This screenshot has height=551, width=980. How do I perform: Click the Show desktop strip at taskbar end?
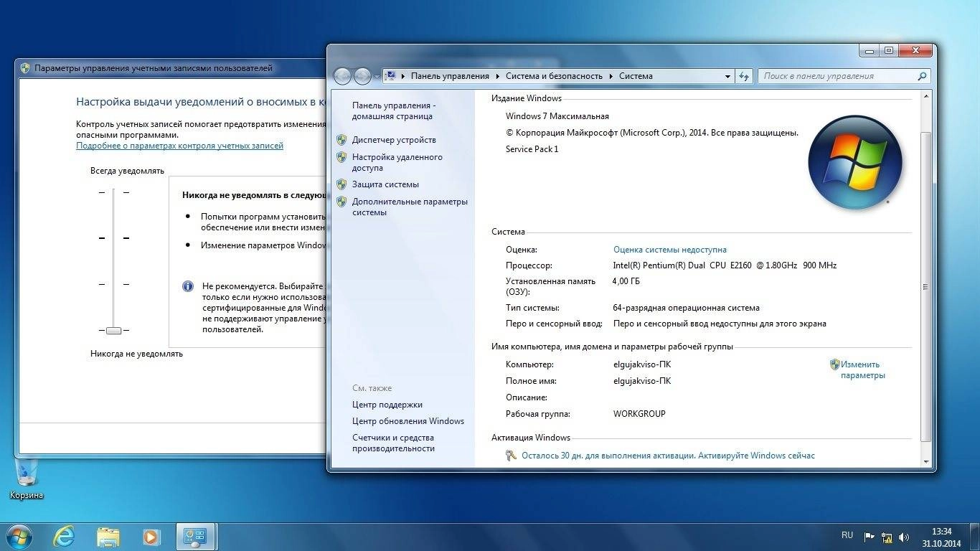[975, 537]
